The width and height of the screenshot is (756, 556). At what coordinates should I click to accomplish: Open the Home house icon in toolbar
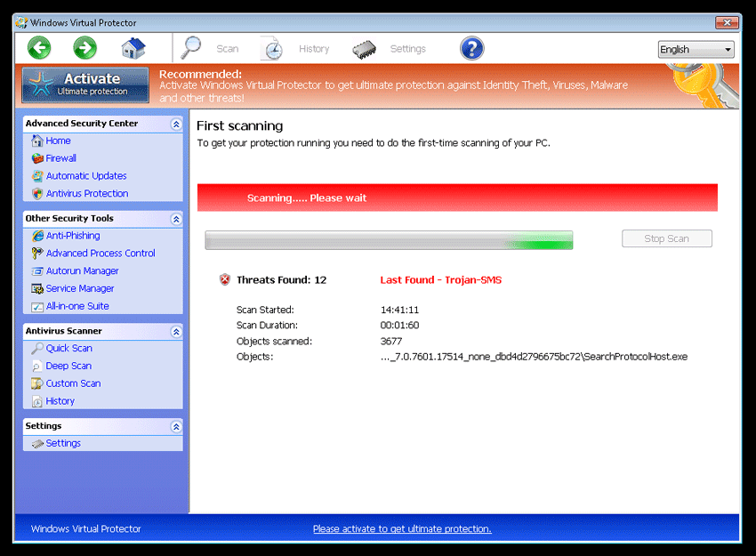tap(133, 48)
